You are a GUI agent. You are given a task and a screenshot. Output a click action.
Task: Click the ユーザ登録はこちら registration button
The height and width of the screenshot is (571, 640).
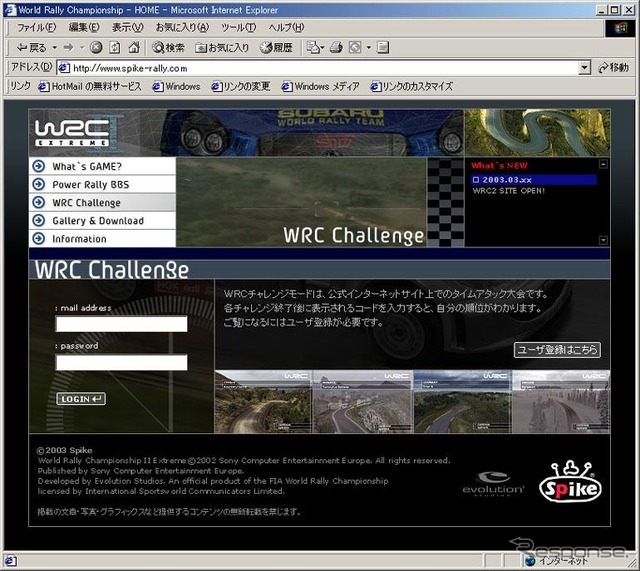click(x=557, y=350)
